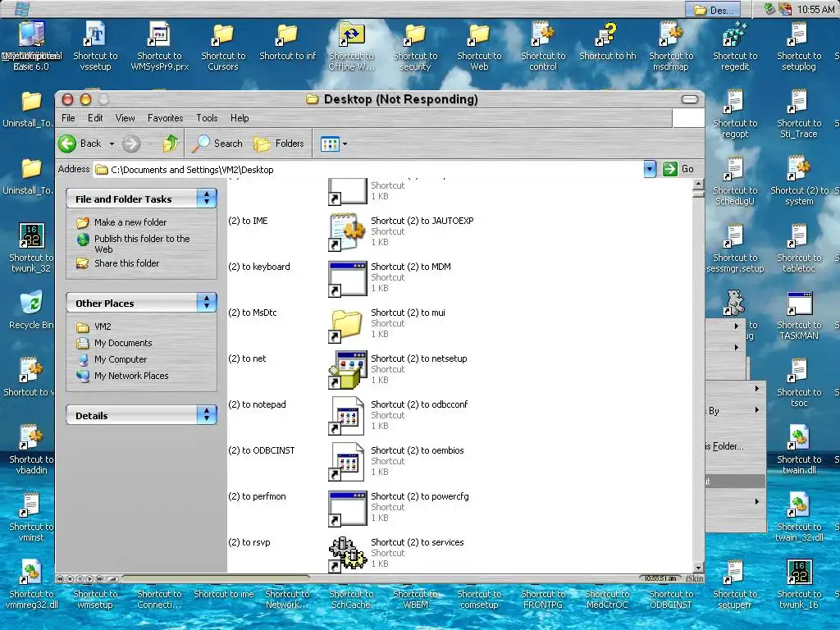Select Shortcut to Cursors folder icon
This screenshot has height=630, width=840.
coord(223,47)
